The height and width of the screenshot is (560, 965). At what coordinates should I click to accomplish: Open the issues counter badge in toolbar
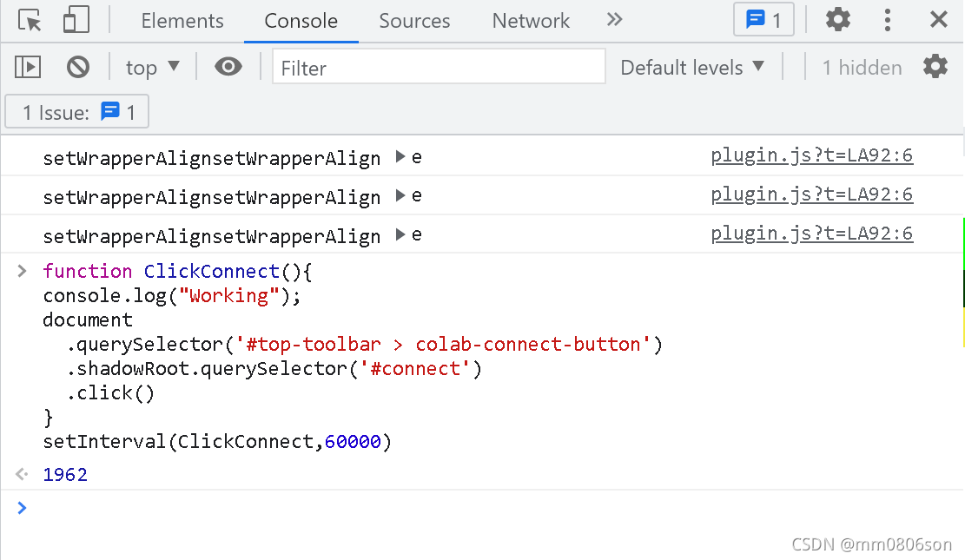[763, 19]
